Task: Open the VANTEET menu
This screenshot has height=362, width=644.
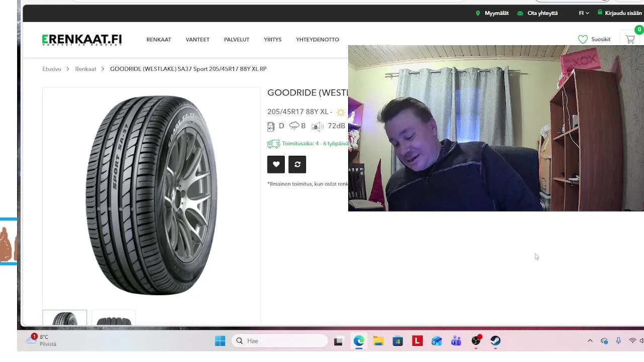Action: click(x=197, y=40)
